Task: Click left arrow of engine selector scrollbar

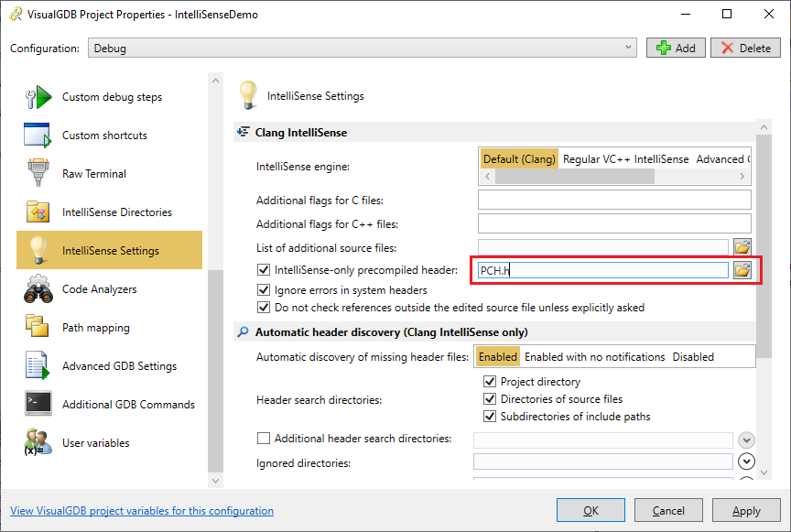Action: 487,176
